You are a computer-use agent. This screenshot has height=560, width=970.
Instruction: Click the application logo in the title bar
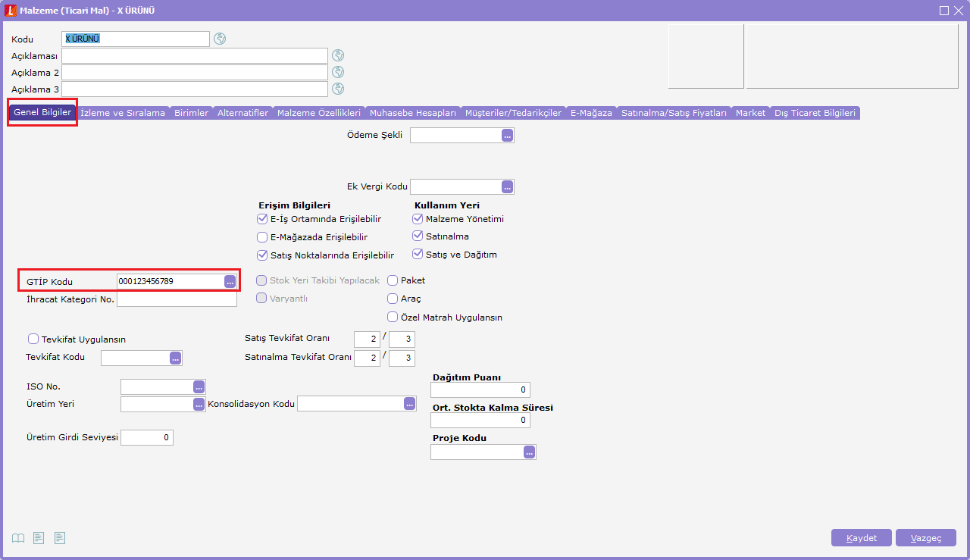point(11,11)
